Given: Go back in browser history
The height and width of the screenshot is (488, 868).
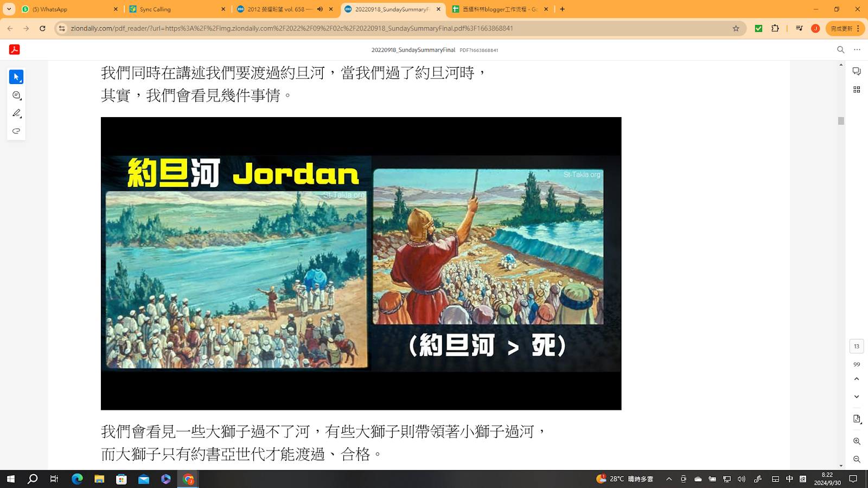Looking at the screenshot, I should 10,28.
